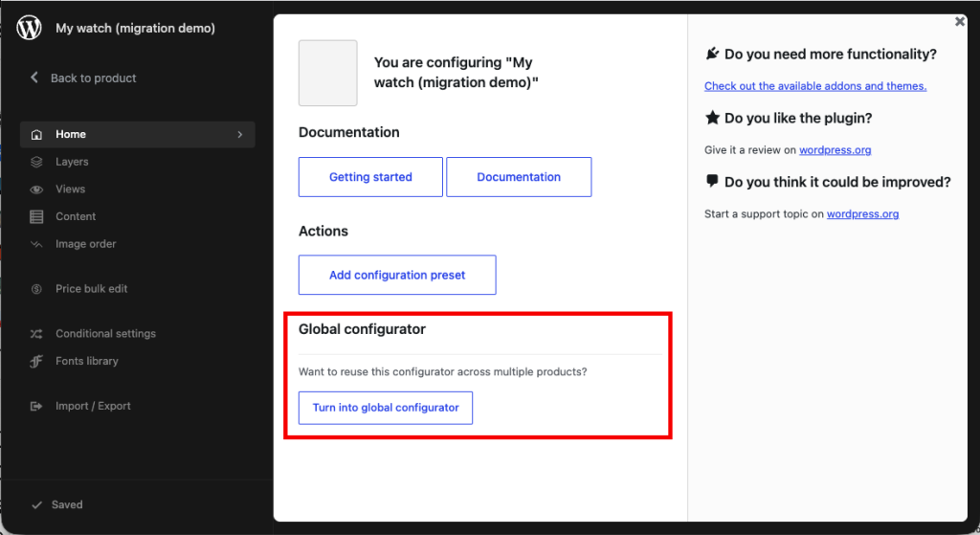Click the Content table icon
The height and width of the screenshot is (535, 980).
pyautogui.click(x=37, y=217)
